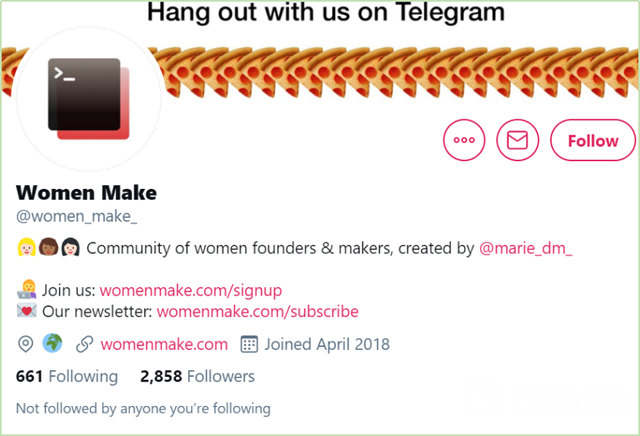The height and width of the screenshot is (436, 640).
Task: Click the Women Make display name
Action: (87, 192)
